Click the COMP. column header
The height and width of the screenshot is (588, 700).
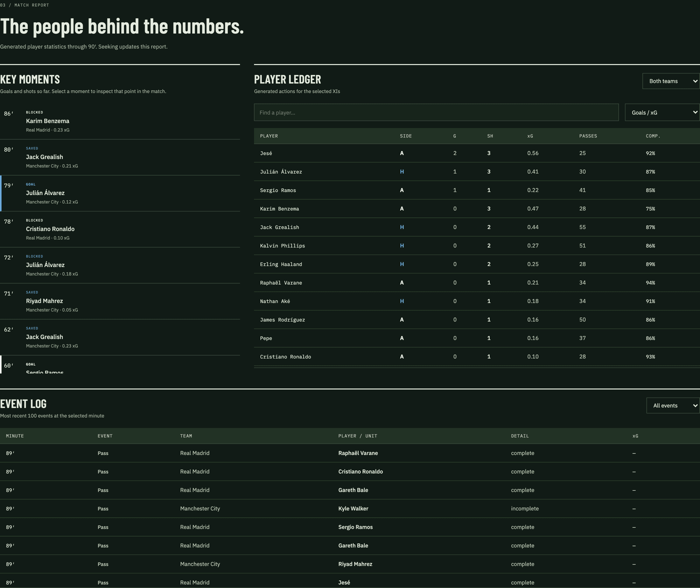(x=653, y=136)
